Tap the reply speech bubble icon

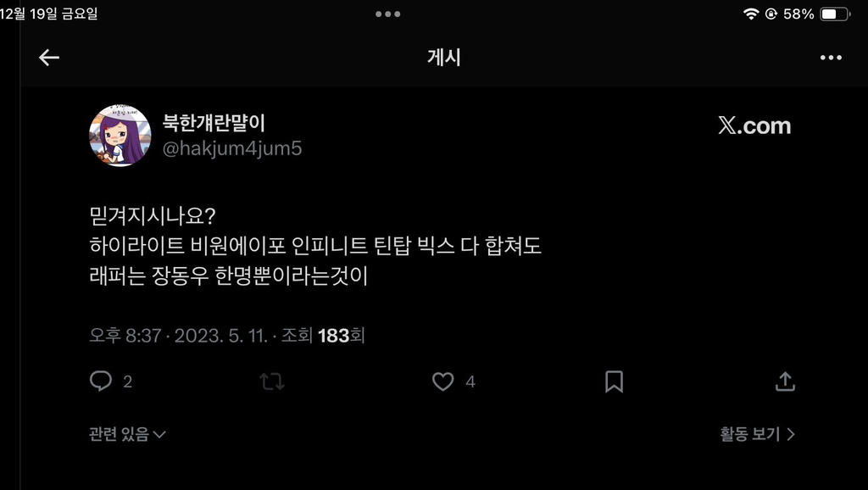coord(101,381)
